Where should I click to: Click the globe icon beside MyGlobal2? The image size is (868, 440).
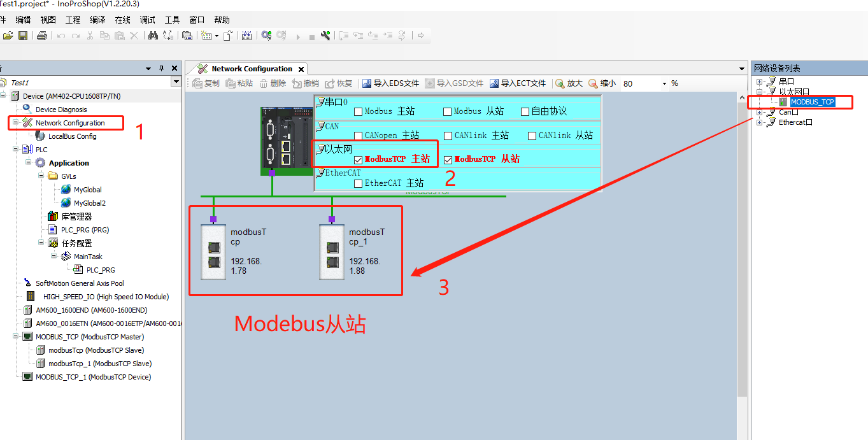click(x=66, y=203)
